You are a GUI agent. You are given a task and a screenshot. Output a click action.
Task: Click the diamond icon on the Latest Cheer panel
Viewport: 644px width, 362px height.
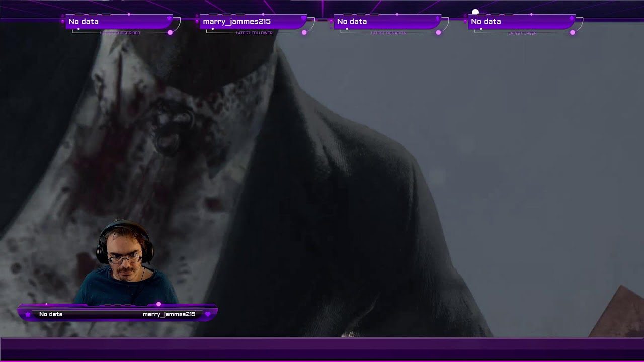coord(572,19)
